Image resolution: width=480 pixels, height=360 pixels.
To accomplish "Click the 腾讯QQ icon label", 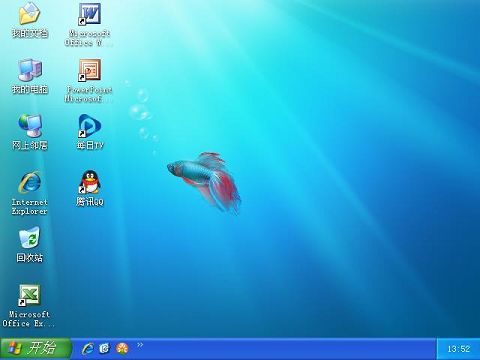I will click(90, 202).
